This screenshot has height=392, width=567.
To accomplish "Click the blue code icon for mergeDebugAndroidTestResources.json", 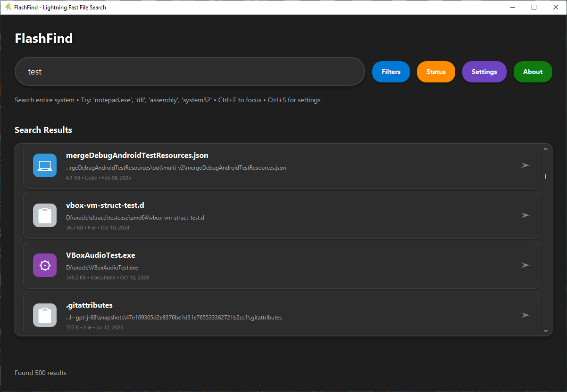I will [x=45, y=165].
